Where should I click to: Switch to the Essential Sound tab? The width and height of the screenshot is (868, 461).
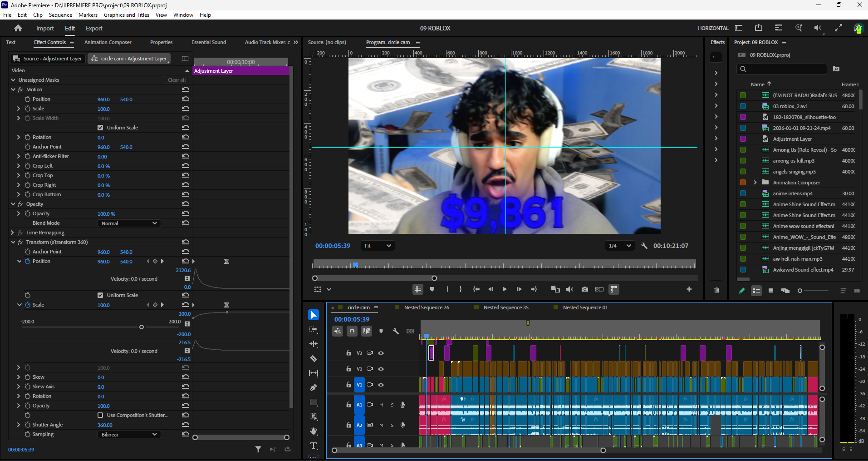209,42
